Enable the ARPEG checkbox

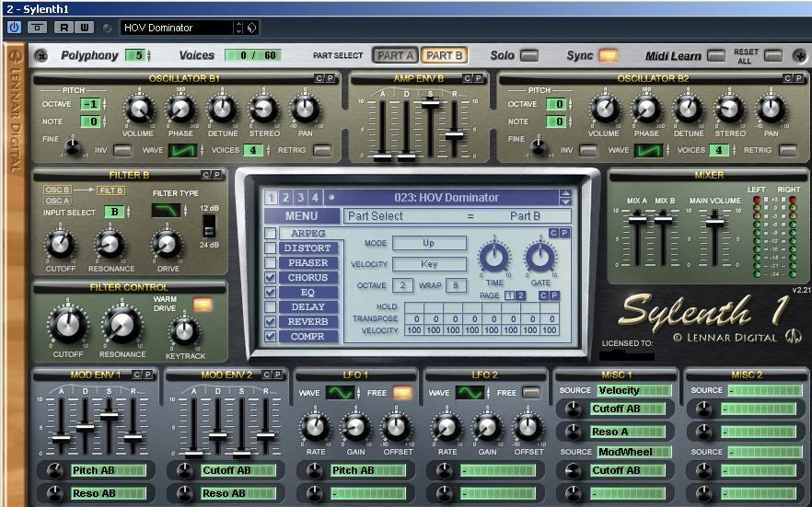coord(270,234)
